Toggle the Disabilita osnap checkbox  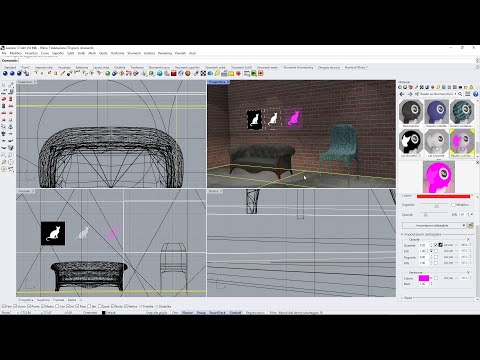click(x=157, y=306)
